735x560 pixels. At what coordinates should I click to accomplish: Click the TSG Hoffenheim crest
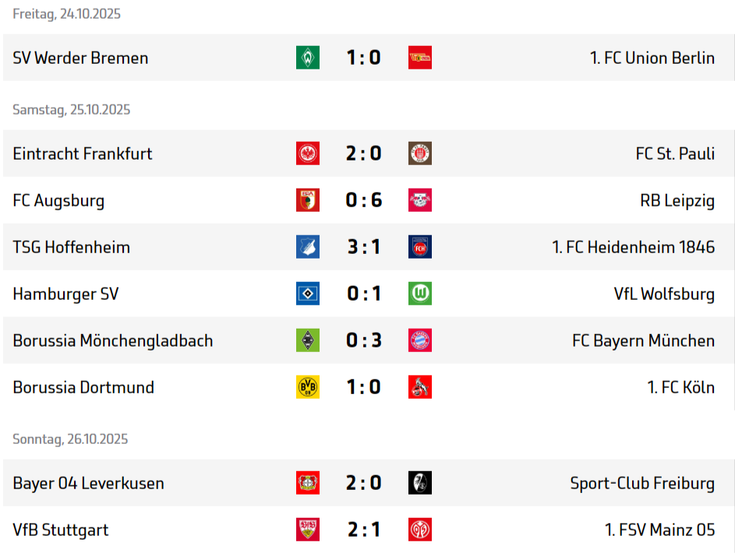pos(308,247)
